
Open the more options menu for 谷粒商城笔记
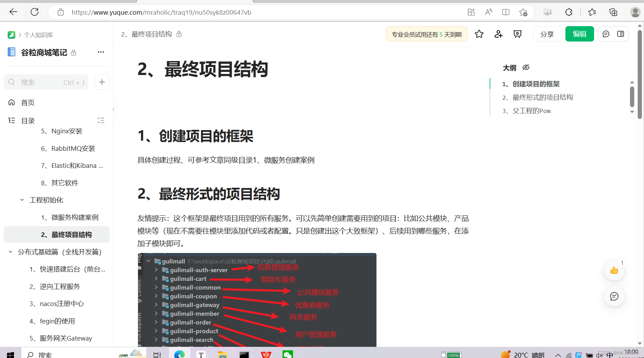click(101, 52)
